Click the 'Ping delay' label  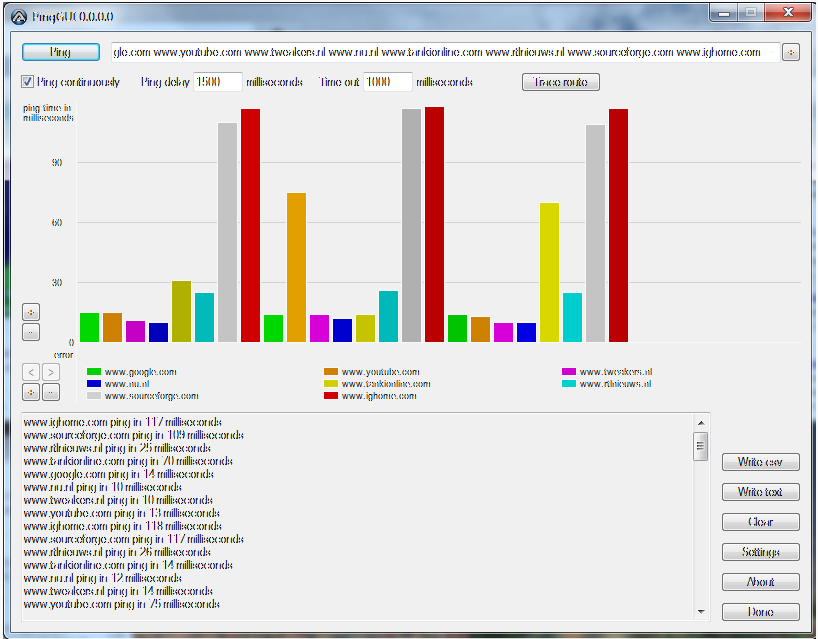165,82
